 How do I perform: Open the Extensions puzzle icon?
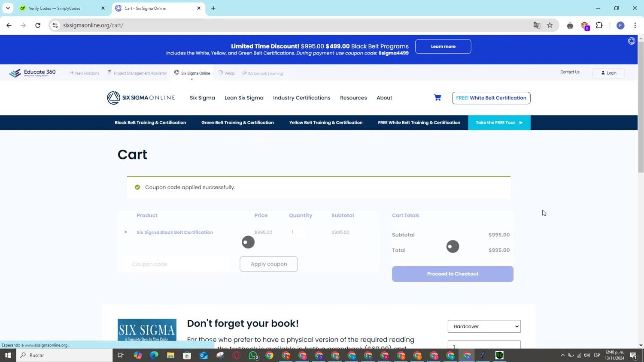(x=599, y=25)
